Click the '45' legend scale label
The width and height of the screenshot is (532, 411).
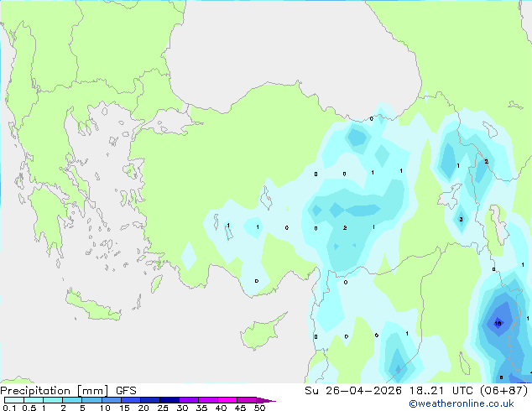coord(240,408)
